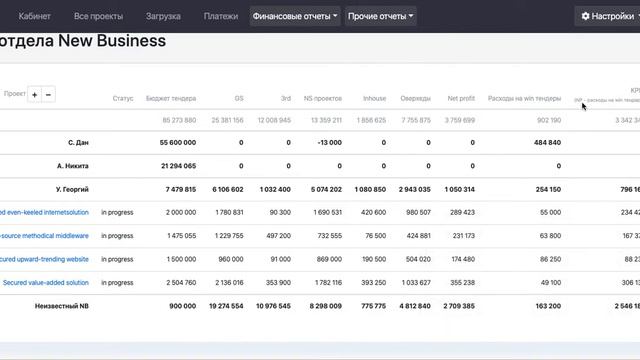The height and width of the screenshot is (360, 640).
Task: Click Расходы на win тендеры header
Action: (x=524, y=98)
